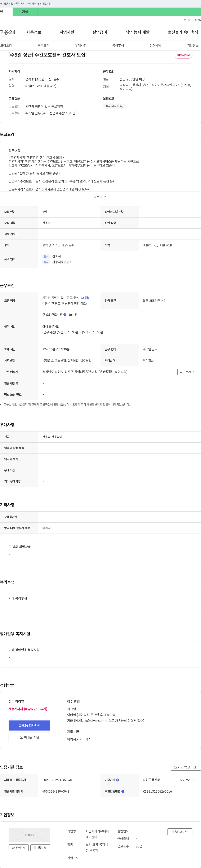Expand 지도 보기 for 근무 예정지

pos(187,372)
